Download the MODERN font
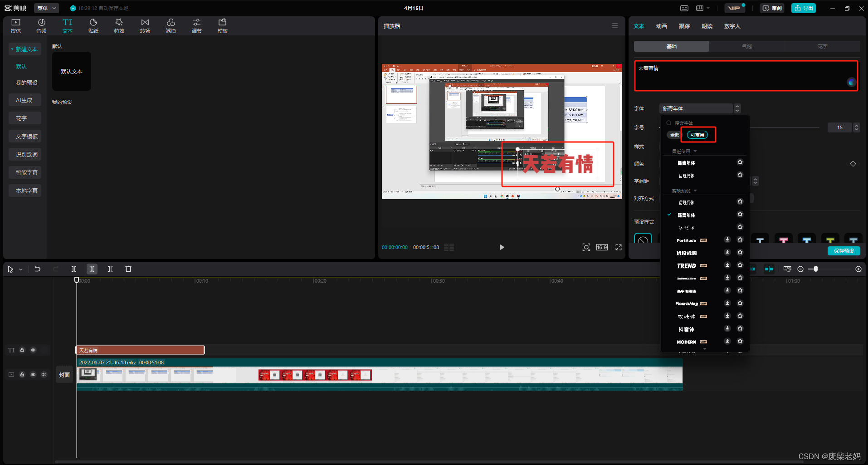Viewport: 868px width, 465px height. coord(727,341)
